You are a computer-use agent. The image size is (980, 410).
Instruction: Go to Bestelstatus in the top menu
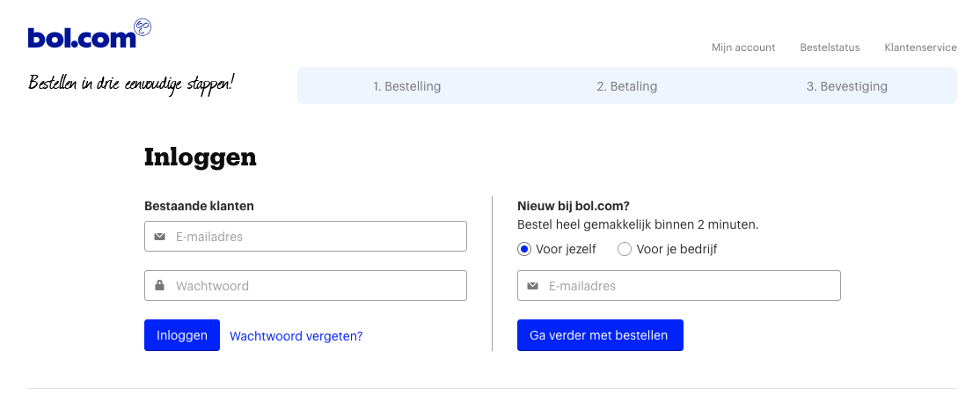[830, 48]
